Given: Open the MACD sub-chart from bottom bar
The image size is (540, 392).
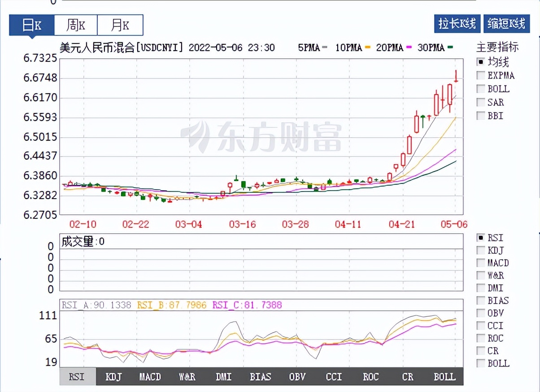Looking at the screenshot, I should coord(150,377).
